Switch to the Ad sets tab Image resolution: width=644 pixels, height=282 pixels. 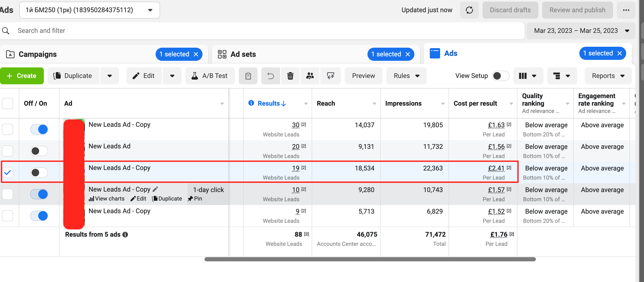click(x=243, y=54)
